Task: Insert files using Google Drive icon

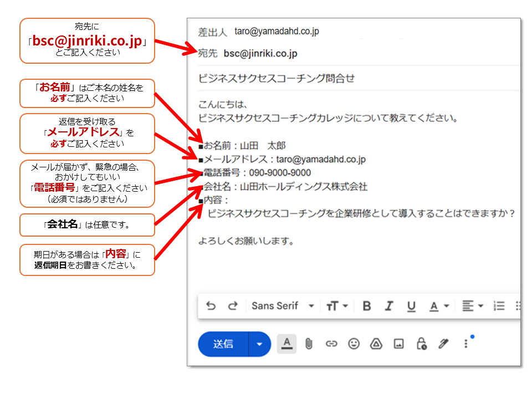Action: click(x=376, y=344)
